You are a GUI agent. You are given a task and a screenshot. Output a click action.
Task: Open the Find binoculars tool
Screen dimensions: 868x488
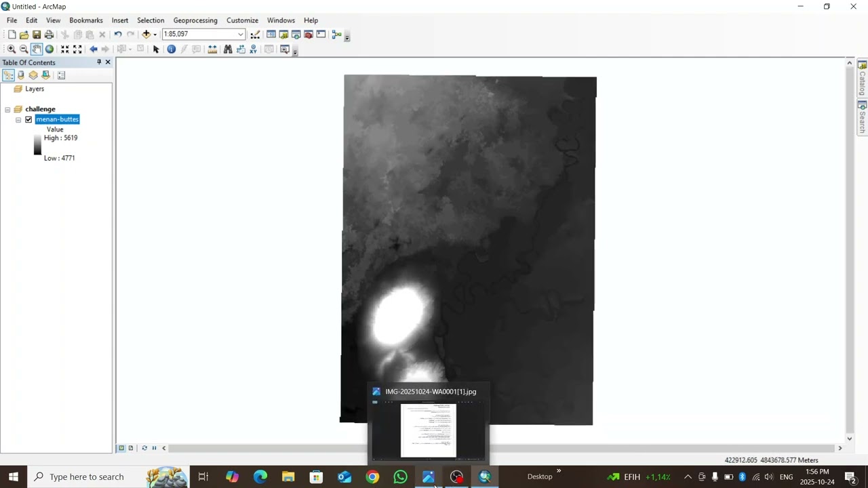228,49
